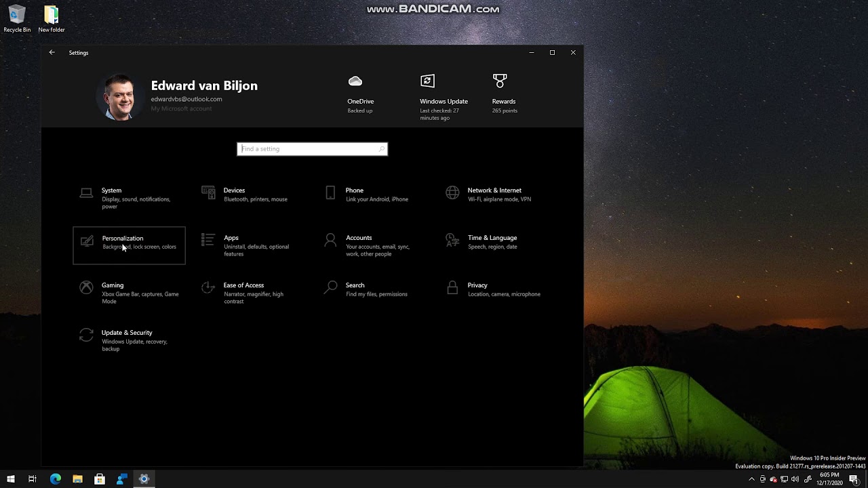Open the network status tray icon

coord(784,479)
